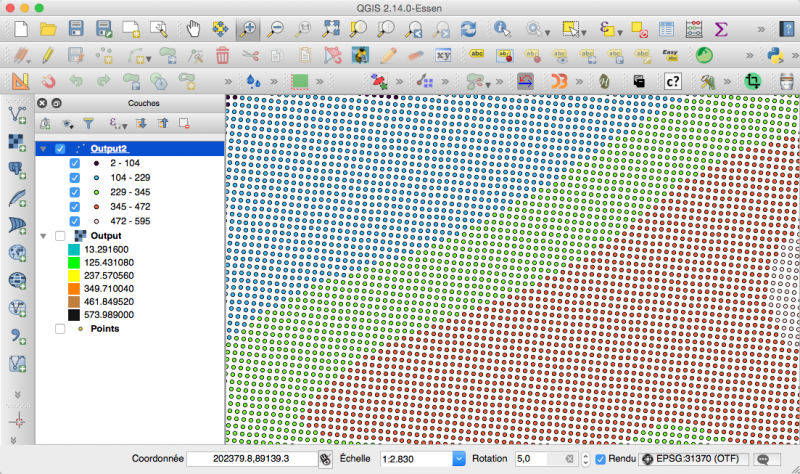Screen dimensions: 800x474
Task: Click the EPSG:31370 (OTF) CRS button
Action: (690, 458)
